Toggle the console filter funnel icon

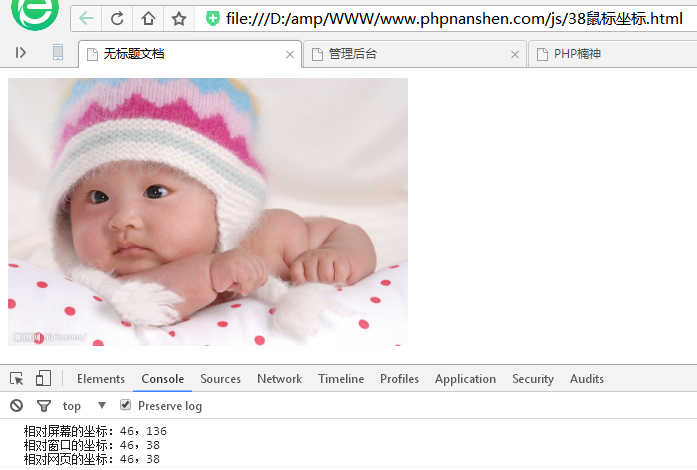click(x=44, y=406)
